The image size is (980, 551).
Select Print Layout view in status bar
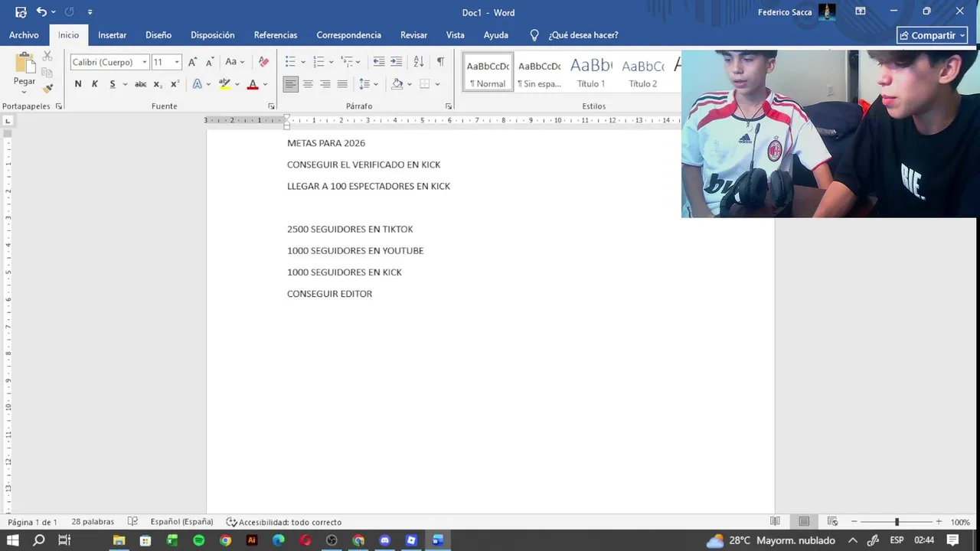point(804,522)
